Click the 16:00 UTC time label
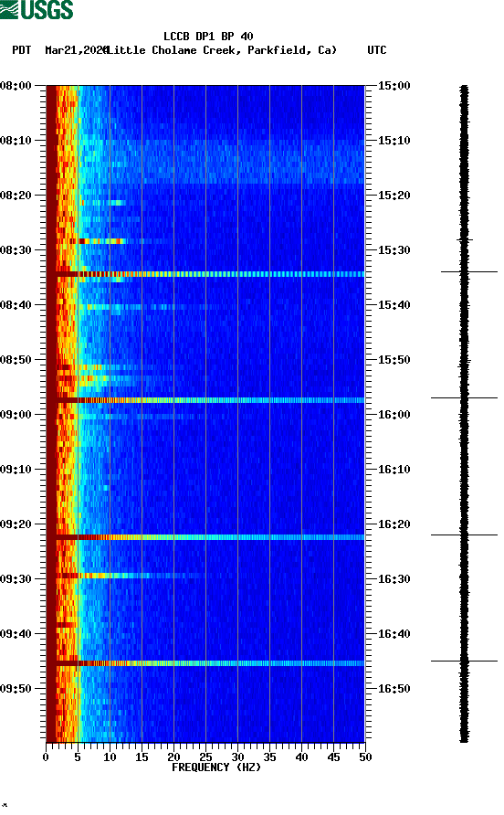The width and height of the screenshot is (504, 815). tap(394, 415)
